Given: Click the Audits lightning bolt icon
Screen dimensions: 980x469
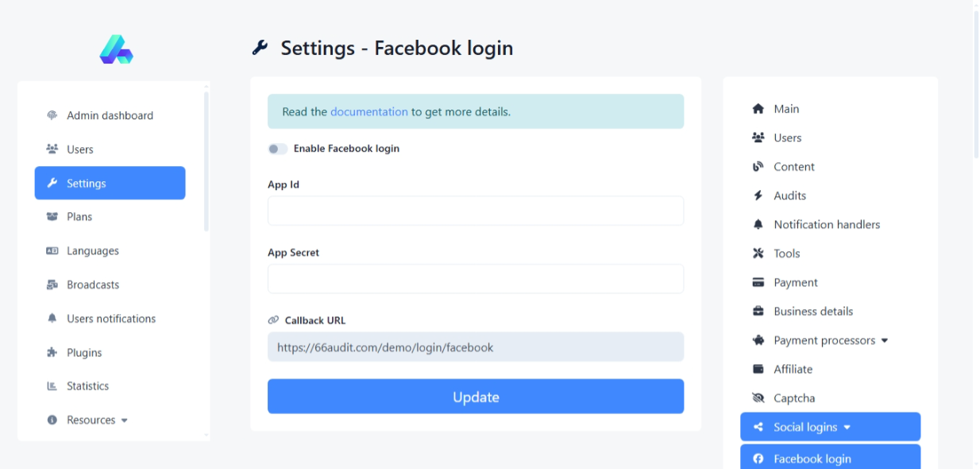Looking at the screenshot, I should point(758,196).
